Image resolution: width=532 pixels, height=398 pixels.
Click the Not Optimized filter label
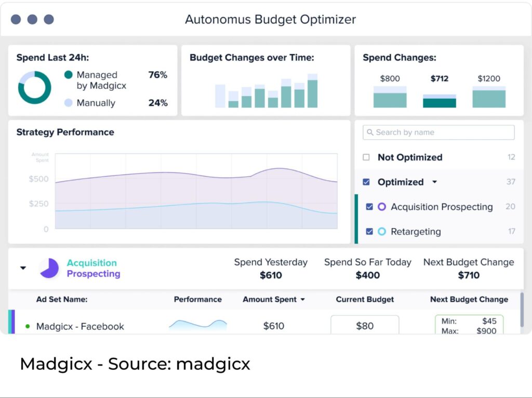(410, 157)
